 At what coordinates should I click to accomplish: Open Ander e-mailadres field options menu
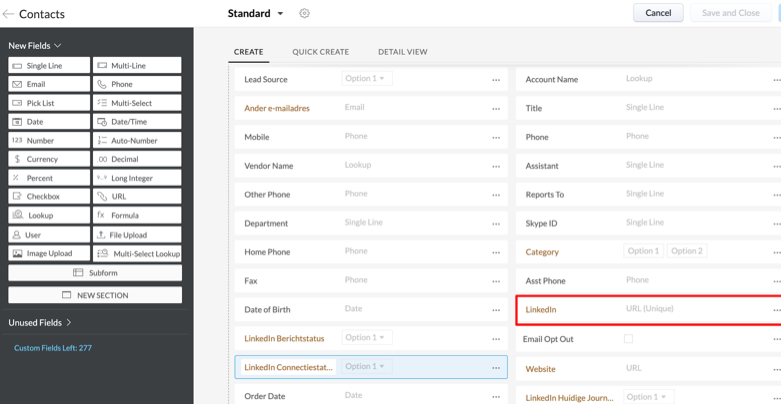click(x=496, y=109)
